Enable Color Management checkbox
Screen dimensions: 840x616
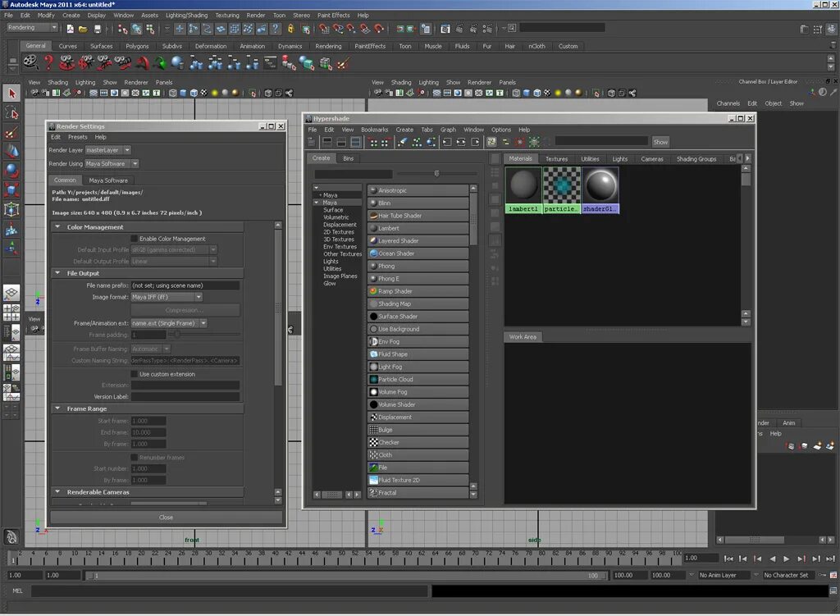[x=135, y=239]
